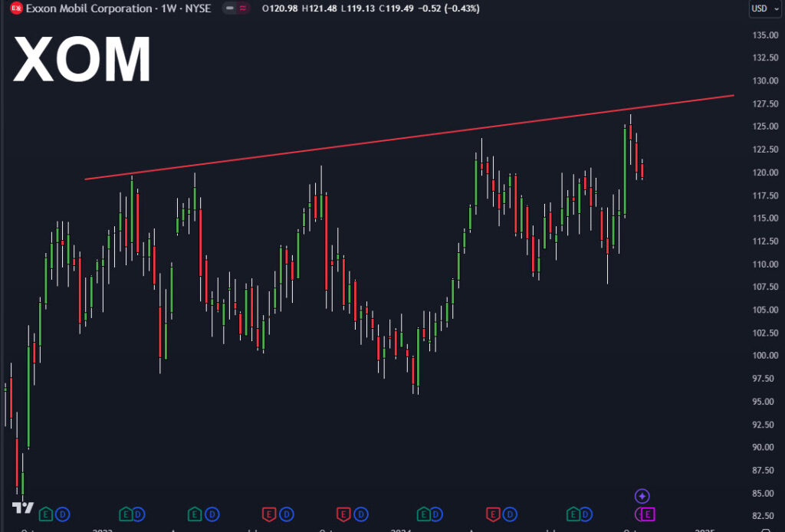Click the third green earnings E marker from left
This screenshot has width=785, height=532.
click(x=194, y=514)
